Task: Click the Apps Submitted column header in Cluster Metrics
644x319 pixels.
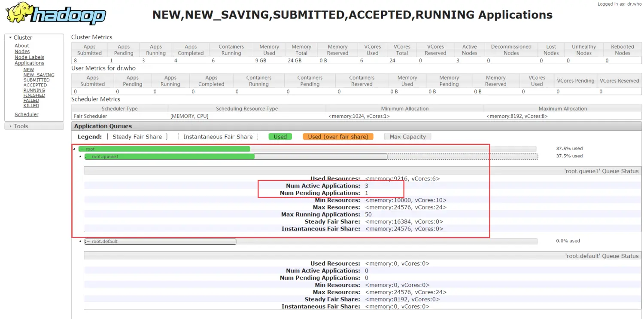Action: tap(89, 50)
